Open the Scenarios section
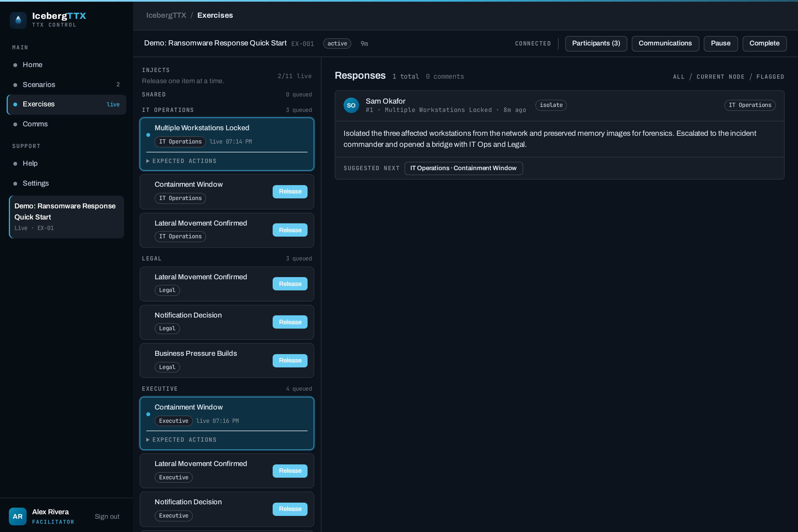The height and width of the screenshot is (532, 798). (66, 85)
